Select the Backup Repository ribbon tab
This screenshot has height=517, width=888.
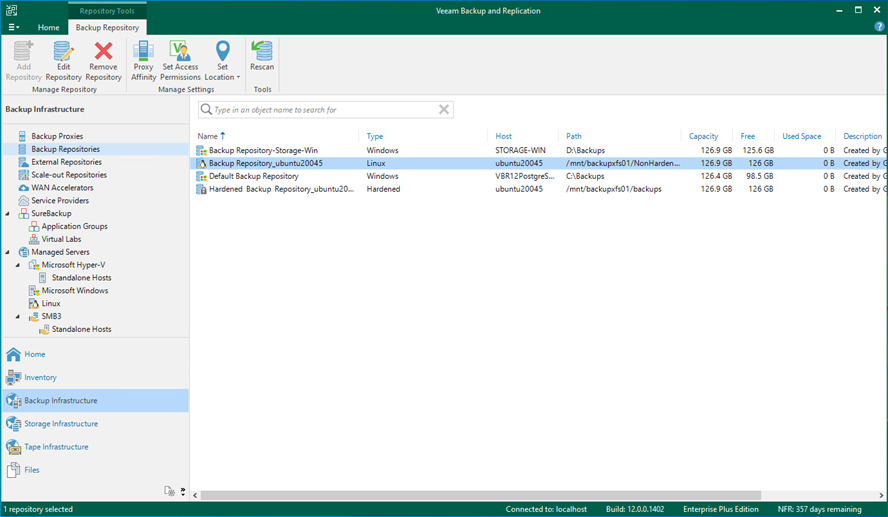(x=107, y=27)
